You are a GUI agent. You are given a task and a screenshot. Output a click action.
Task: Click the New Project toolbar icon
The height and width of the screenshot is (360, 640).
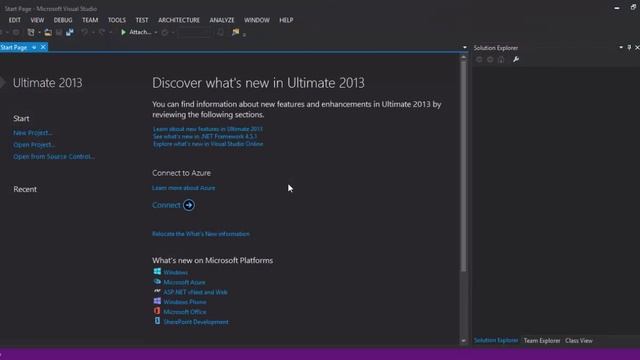(31, 32)
